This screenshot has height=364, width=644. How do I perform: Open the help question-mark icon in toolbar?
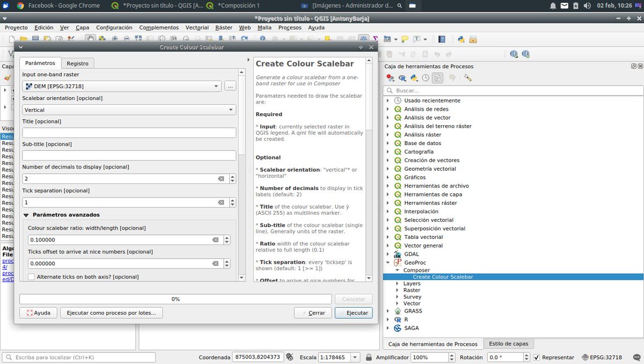coord(442,39)
